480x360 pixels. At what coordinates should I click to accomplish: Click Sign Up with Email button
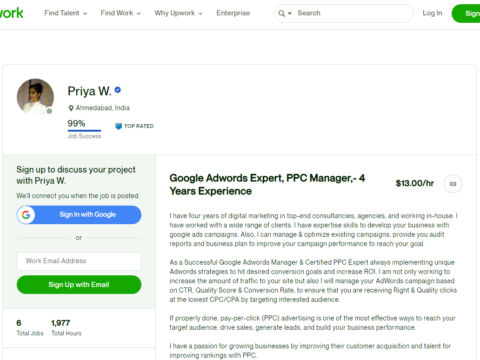pyautogui.click(x=79, y=285)
